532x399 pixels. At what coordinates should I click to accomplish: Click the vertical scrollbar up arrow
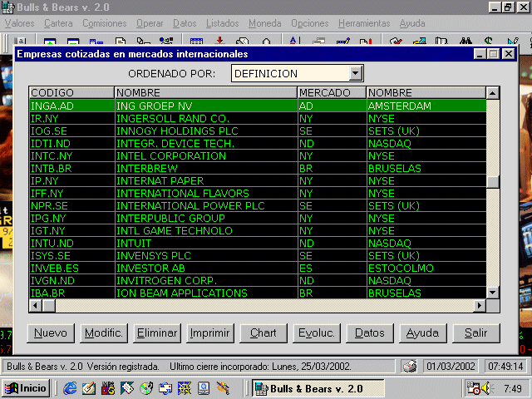(x=493, y=93)
